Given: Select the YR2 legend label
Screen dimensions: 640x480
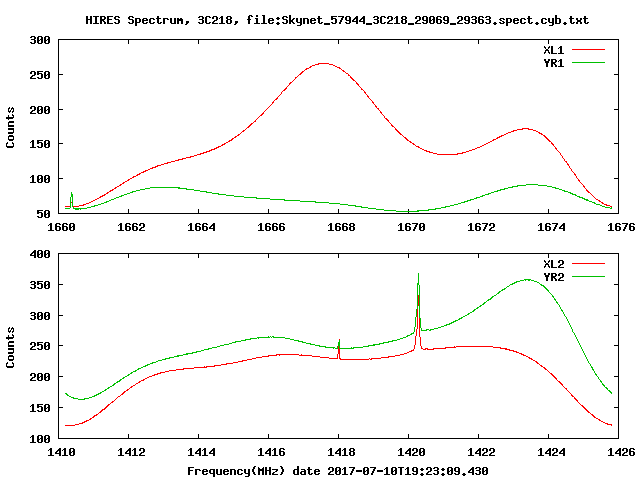Looking at the screenshot, I should coord(553,277).
